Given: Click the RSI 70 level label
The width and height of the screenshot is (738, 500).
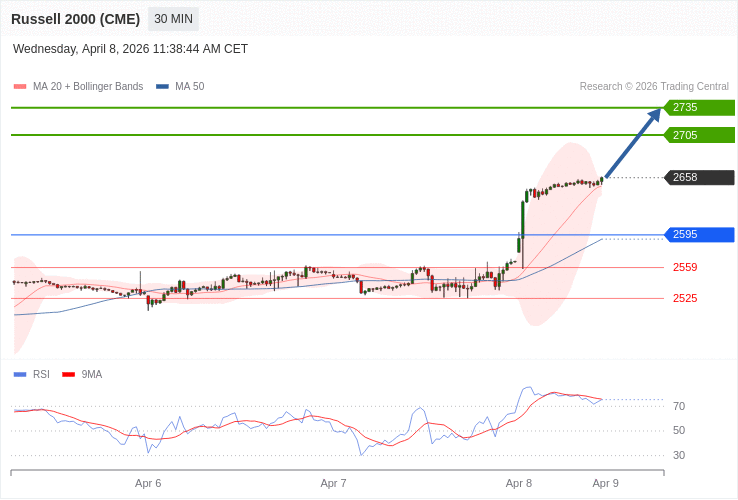Looking at the screenshot, I should 679,406.
